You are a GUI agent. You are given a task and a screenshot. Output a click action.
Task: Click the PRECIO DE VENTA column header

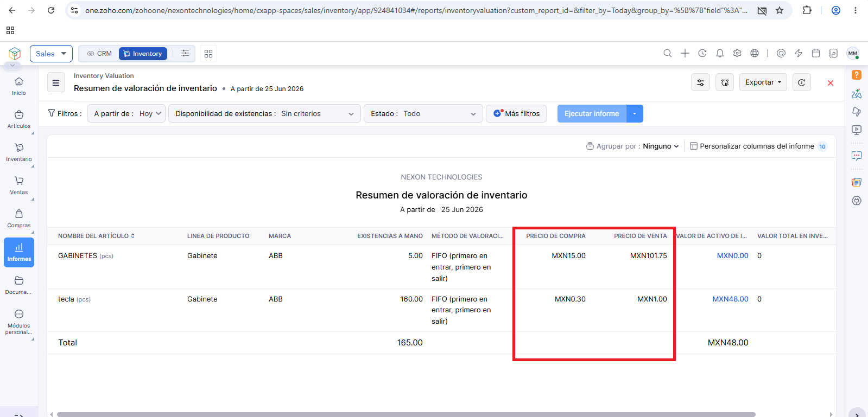pos(641,236)
